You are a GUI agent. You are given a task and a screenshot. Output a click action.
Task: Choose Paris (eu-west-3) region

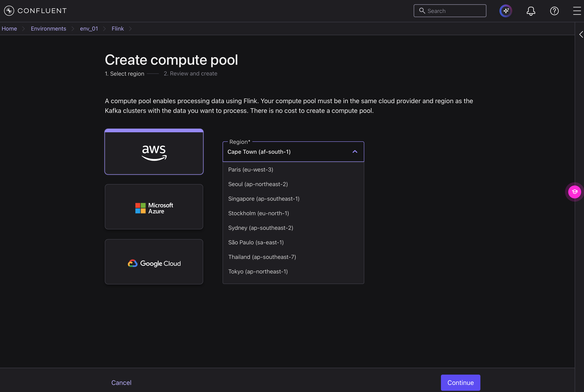click(293, 170)
